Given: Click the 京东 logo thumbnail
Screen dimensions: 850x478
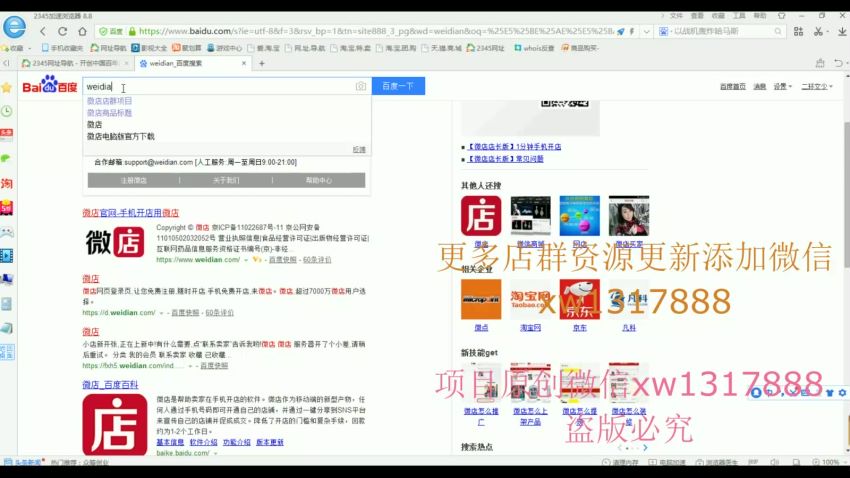Looking at the screenshot, I should (x=579, y=299).
